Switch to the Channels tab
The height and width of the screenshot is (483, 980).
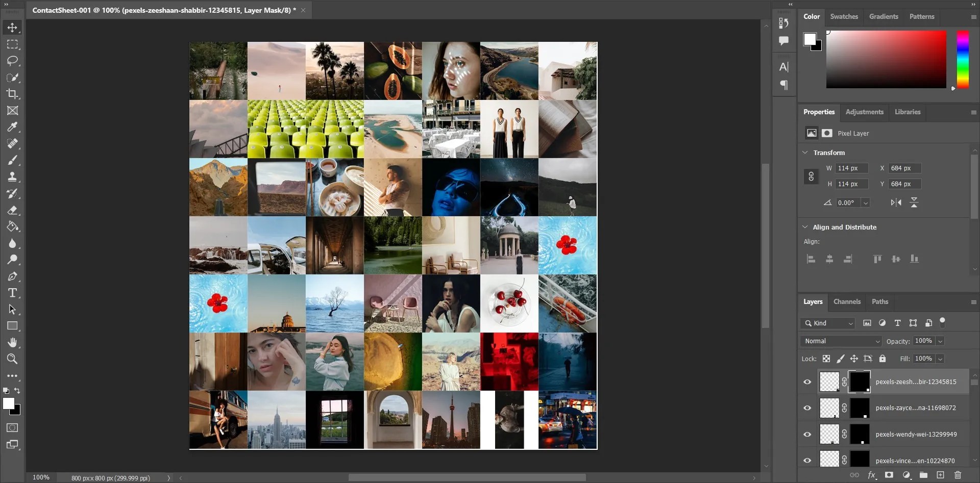click(847, 301)
